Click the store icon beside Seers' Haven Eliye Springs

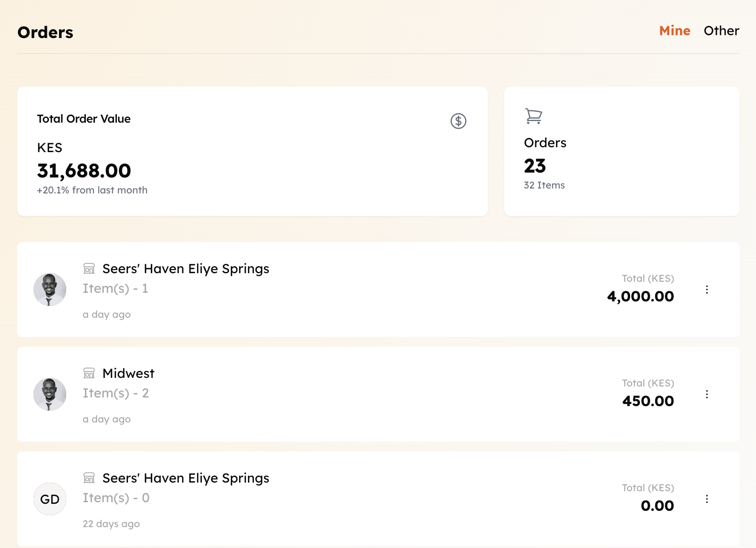pyautogui.click(x=89, y=269)
